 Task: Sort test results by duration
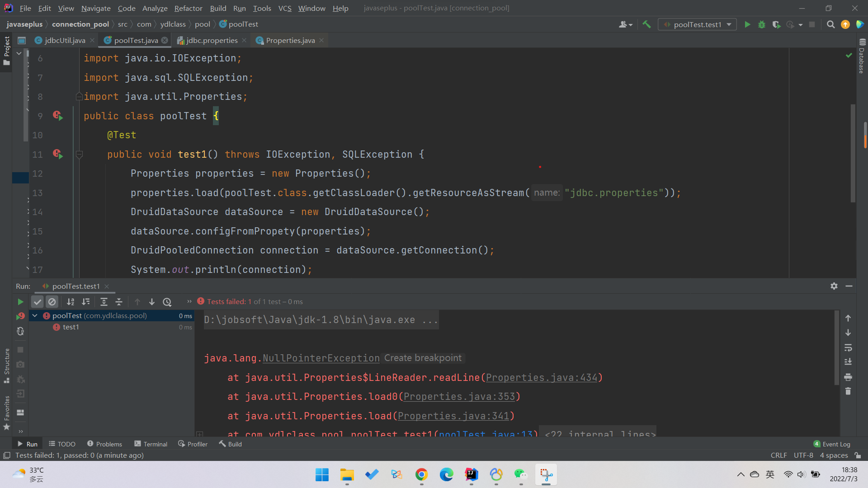point(85,301)
